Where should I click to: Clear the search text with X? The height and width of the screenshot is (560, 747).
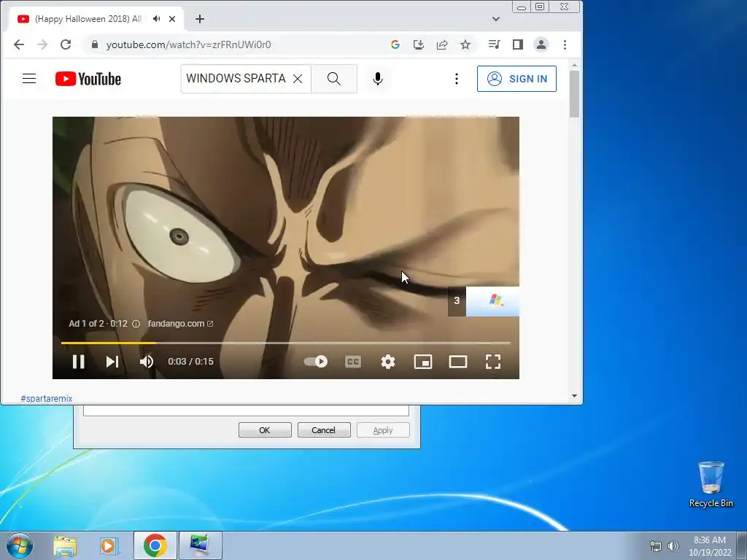298,79
